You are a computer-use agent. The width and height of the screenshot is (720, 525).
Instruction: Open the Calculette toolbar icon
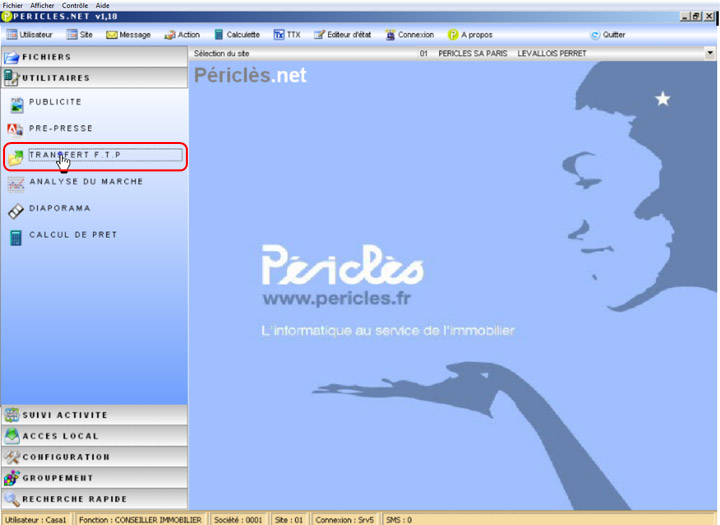(x=218, y=35)
